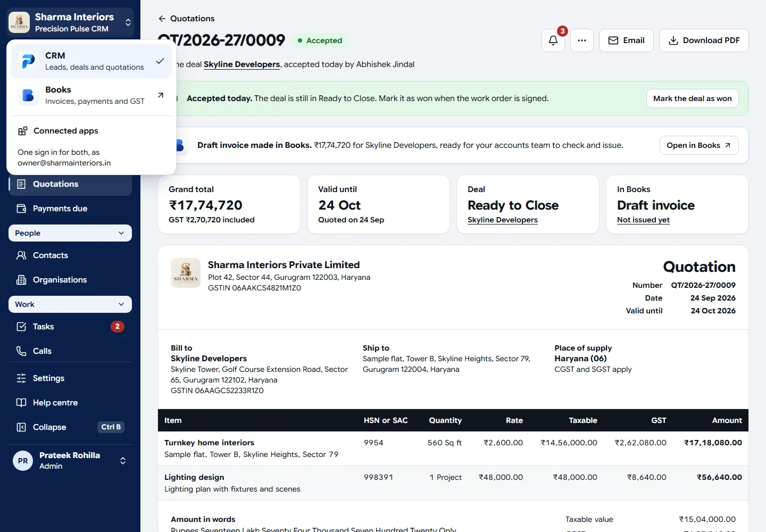
Task: Open the Skyline Developers deal link in subtitle
Action: pyautogui.click(x=242, y=64)
